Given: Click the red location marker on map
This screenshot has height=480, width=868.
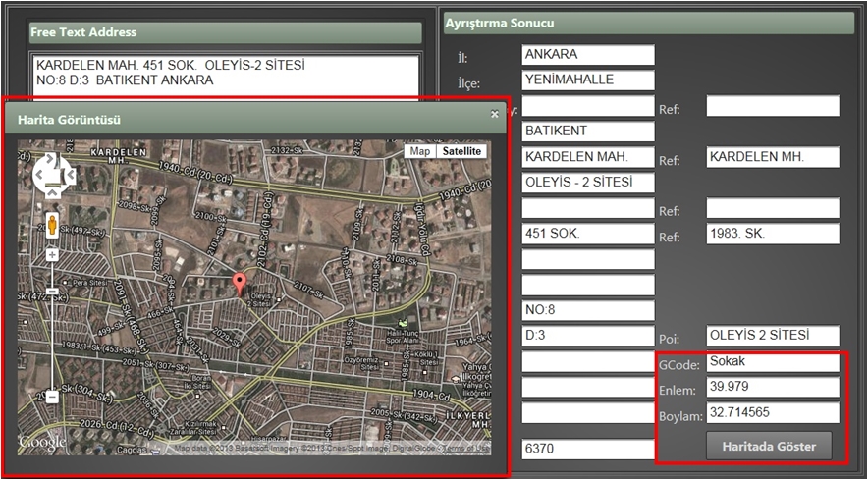Looking at the screenshot, I should [239, 285].
